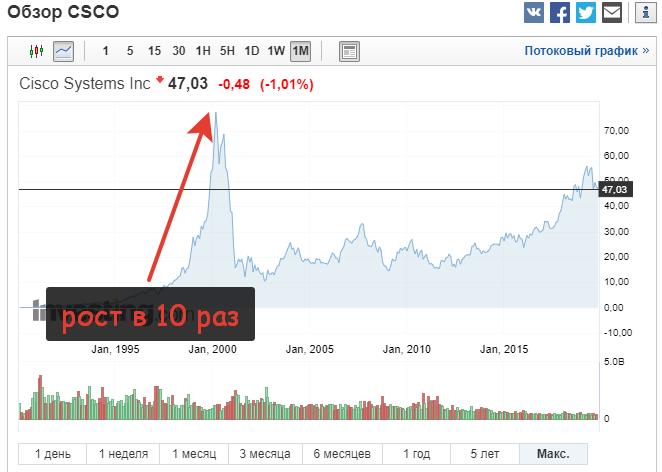
Task: Open the "1 день" range tab
Action: point(53,454)
